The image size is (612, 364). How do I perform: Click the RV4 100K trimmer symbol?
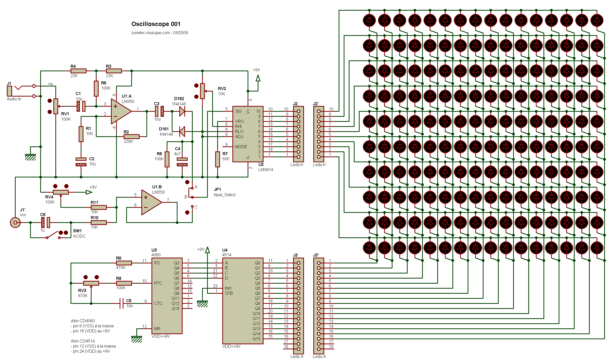coord(61,192)
